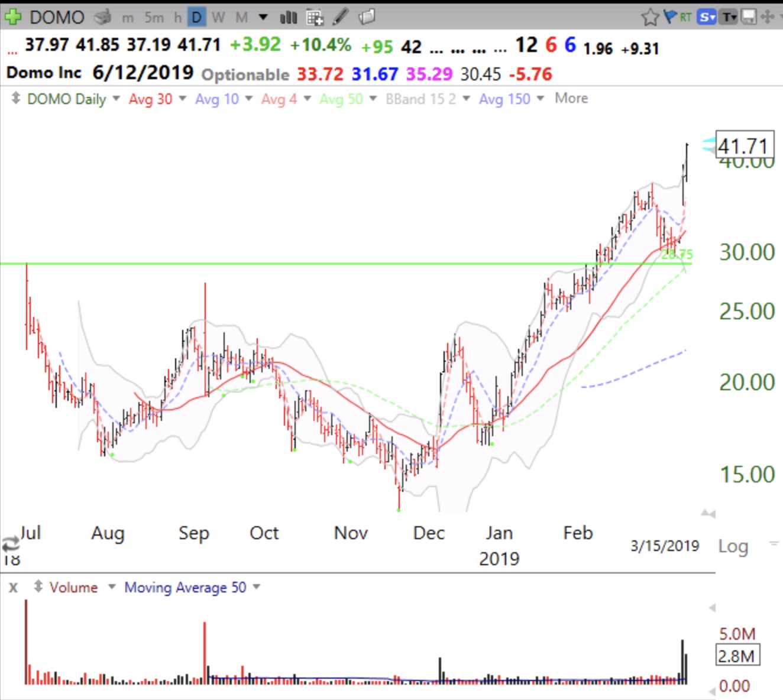Toggle the Log scale setting
The width and height of the screenshot is (783, 700).
(x=733, y=546)
